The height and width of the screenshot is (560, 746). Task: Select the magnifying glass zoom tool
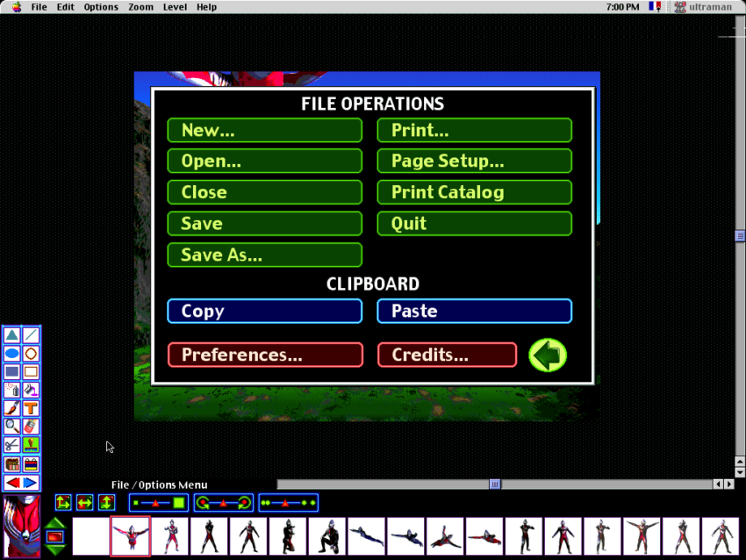(12, 427)
